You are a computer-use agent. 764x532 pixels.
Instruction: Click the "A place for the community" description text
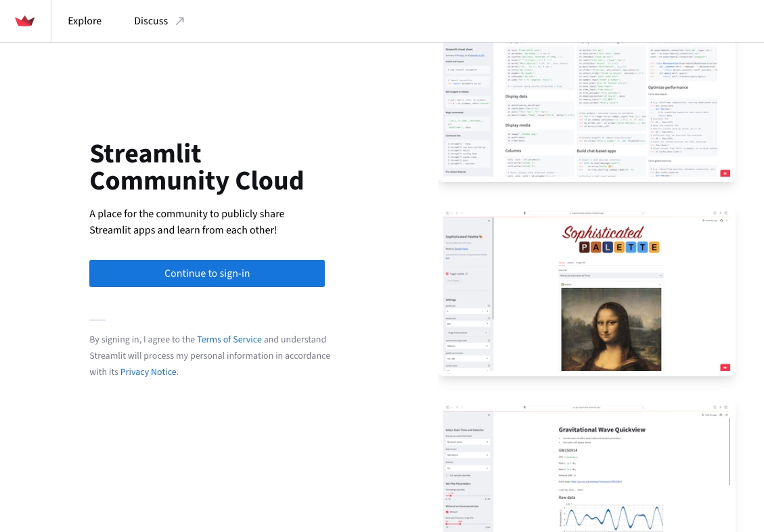click(187, 222)
